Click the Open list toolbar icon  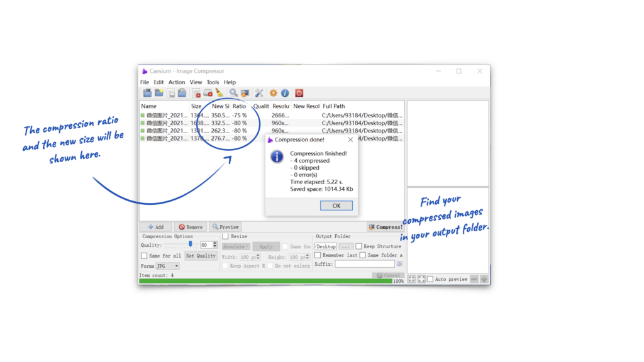click(182, 93)
